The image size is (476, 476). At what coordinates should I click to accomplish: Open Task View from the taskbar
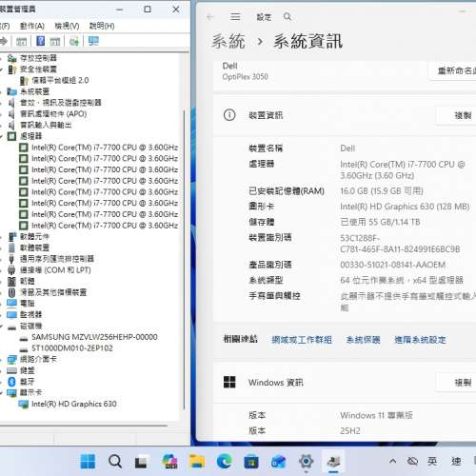click(x=141, y=462)
